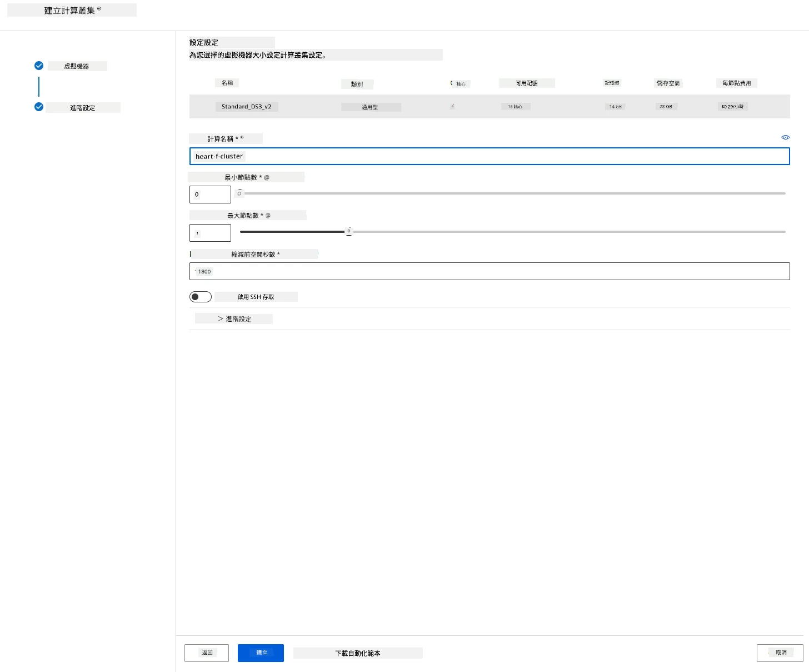
Task: Click the 類別 column header
Action: click(357, 84)
